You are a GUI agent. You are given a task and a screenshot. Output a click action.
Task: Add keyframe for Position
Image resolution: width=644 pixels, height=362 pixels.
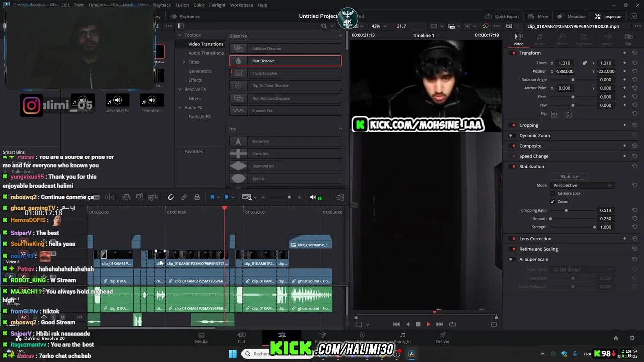(x=624, y=71)
